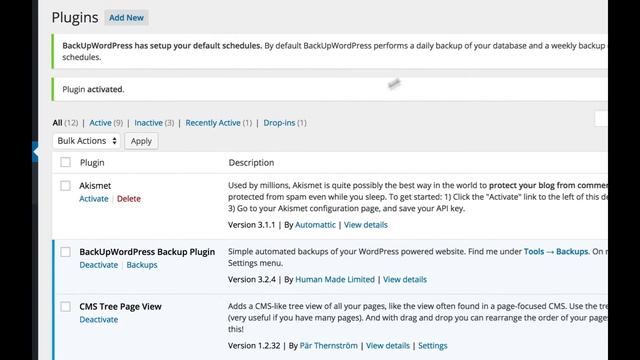This screenshot has height=360, width=640.
Task: Click the Plugins page heading
Action: pos(75,18)
